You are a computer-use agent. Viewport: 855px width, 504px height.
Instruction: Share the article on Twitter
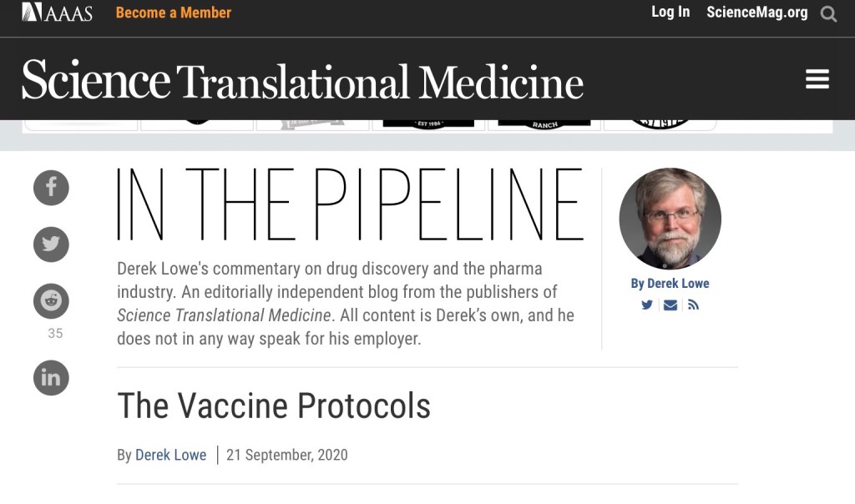point(51,244)
